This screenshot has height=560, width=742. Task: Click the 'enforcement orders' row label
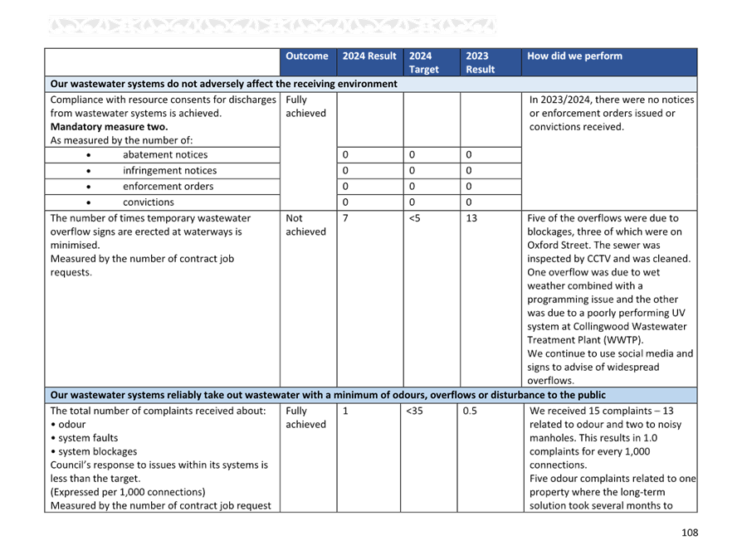tap(168, 187)
